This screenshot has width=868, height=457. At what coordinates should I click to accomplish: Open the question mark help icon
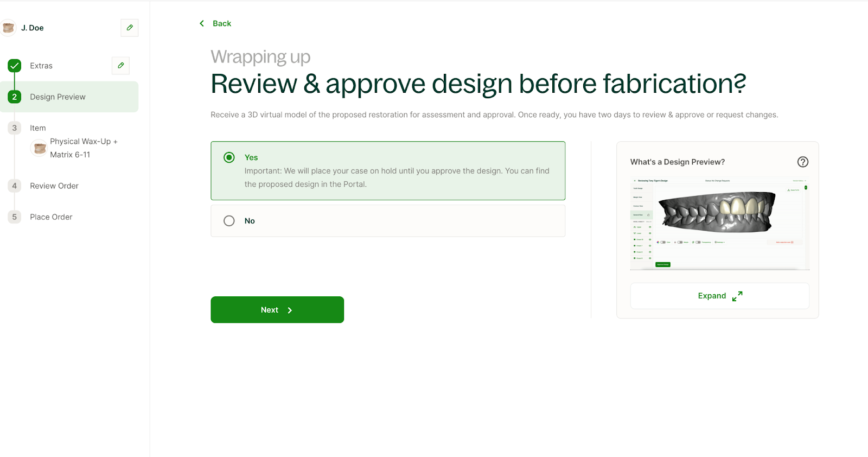point(802,162)
